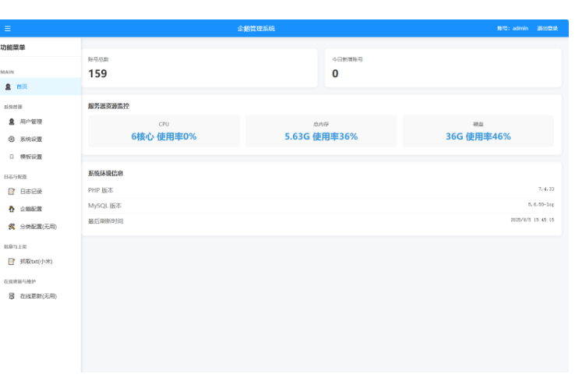Click the 首页 home icon in the sidebar
This screenshot has width=575, height=392.
pyautogui.click(x=8, y=87)
